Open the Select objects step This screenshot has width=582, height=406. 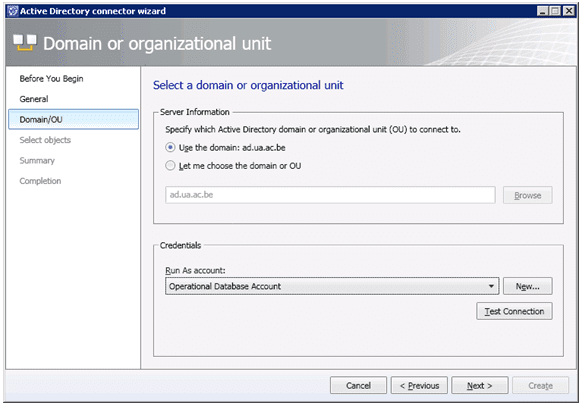[45, 140]
